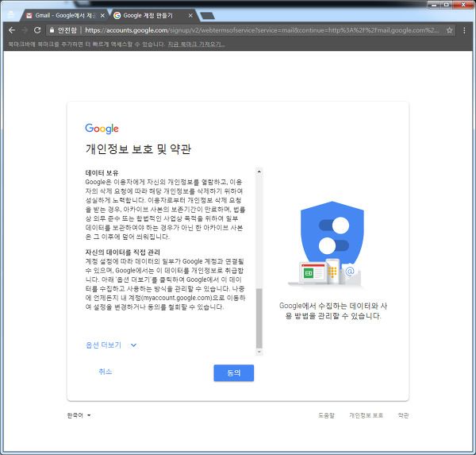
Task: Click the 지금 북마크 가져오기 link
Action: pos(196,44)
